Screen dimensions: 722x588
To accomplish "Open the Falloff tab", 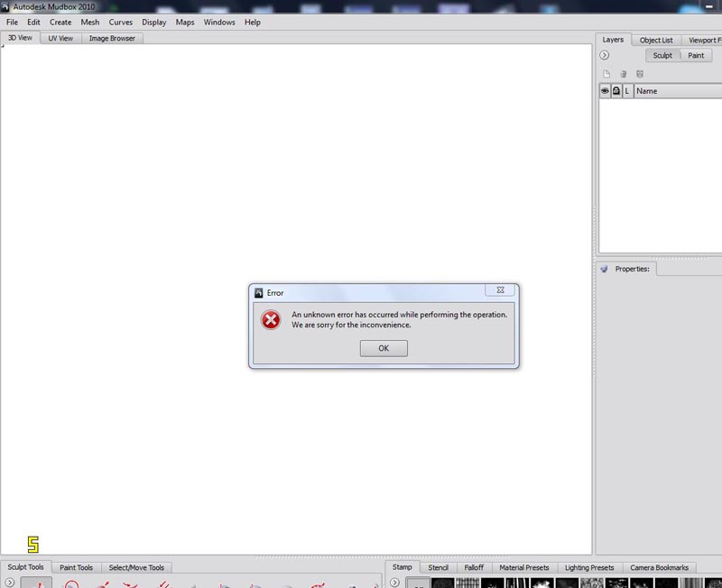I will [474, 567].
